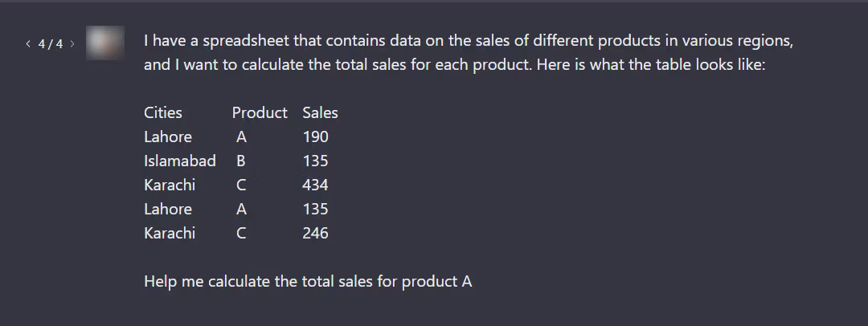Viewport: 868px width, 326px height.
Task: Click Lahore in the row with 190
Action: click(168, 137)
